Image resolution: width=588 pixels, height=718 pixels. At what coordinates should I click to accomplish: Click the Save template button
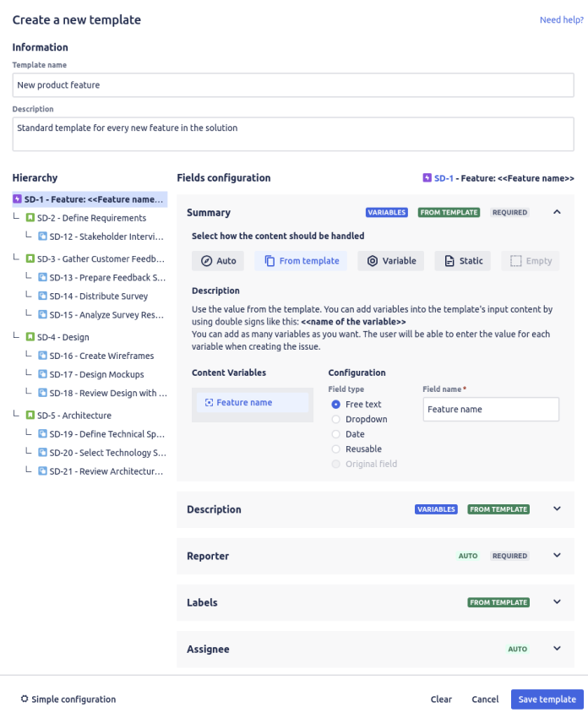click(x=547, y=699)
